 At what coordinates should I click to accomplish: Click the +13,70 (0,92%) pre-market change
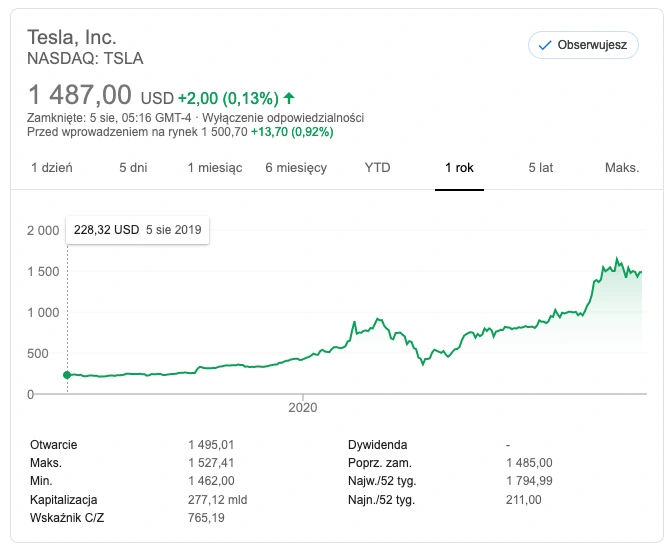point(292,132)
